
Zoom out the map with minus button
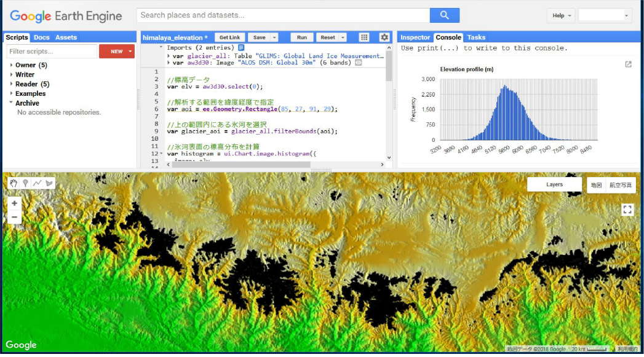tap(14, 217)
